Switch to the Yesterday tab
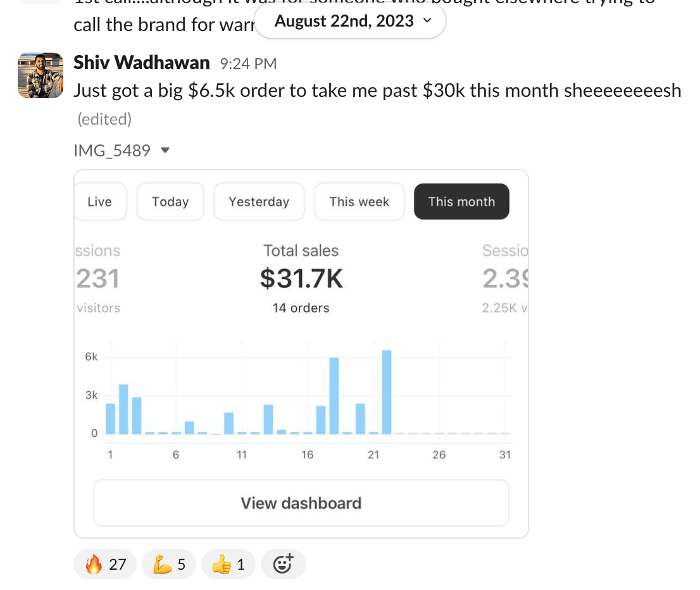Image resolution: width=700 pixels, height=590 pixels. [x=259, y=202]
